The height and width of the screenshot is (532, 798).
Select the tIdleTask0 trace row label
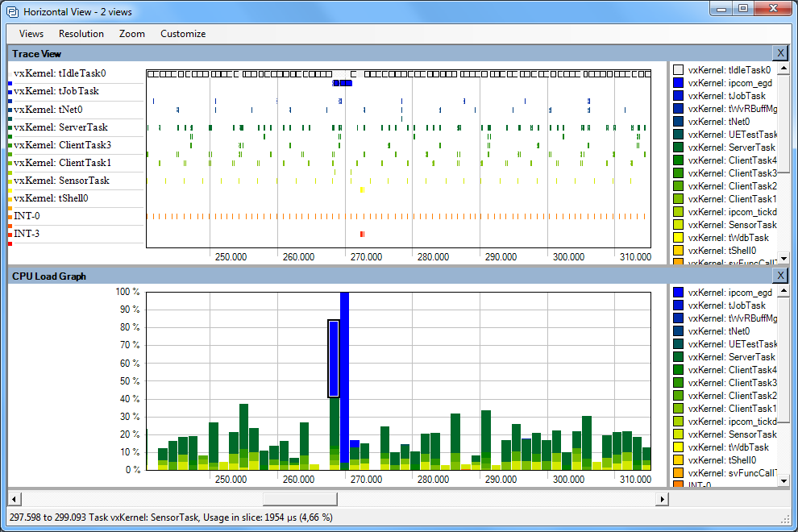click(60, 73)
